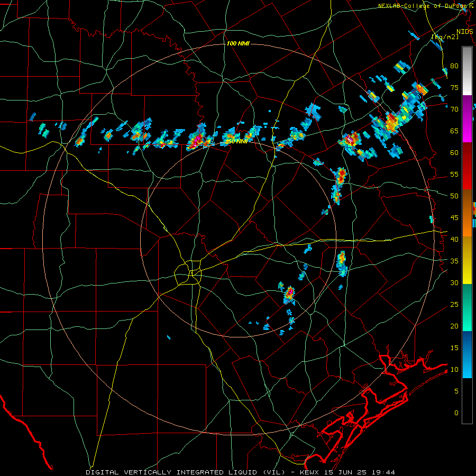Select the 45 value on the color scale
476x476 pixels.
[x=454, y=218]
